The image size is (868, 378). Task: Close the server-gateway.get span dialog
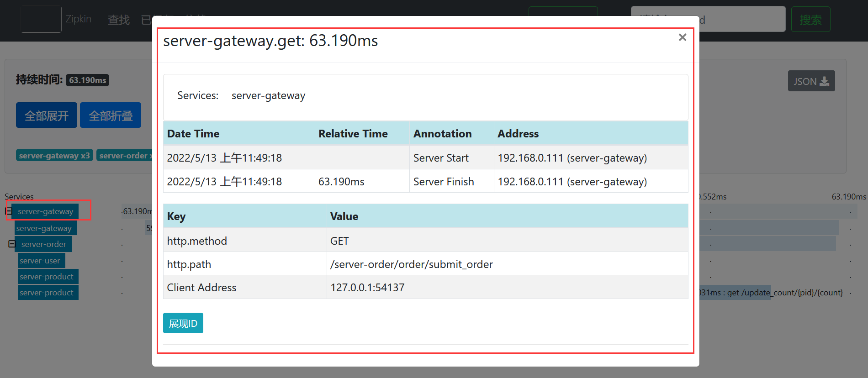(682, 37)
